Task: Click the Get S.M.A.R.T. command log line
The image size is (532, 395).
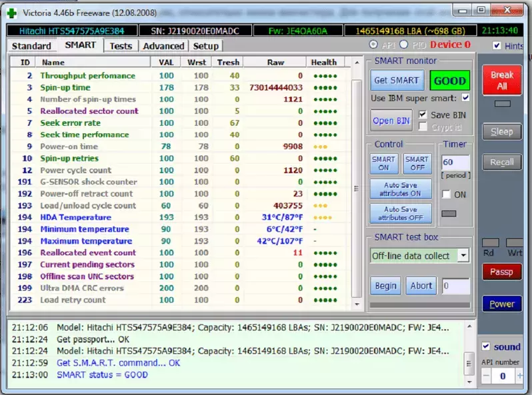Action: pyautogui.click(x=119, y=363)
